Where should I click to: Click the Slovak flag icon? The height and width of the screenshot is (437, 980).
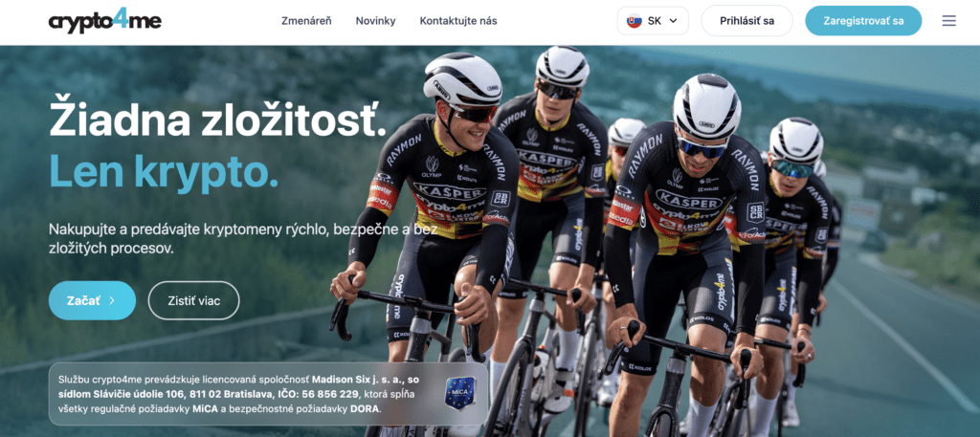coord(634,21)
